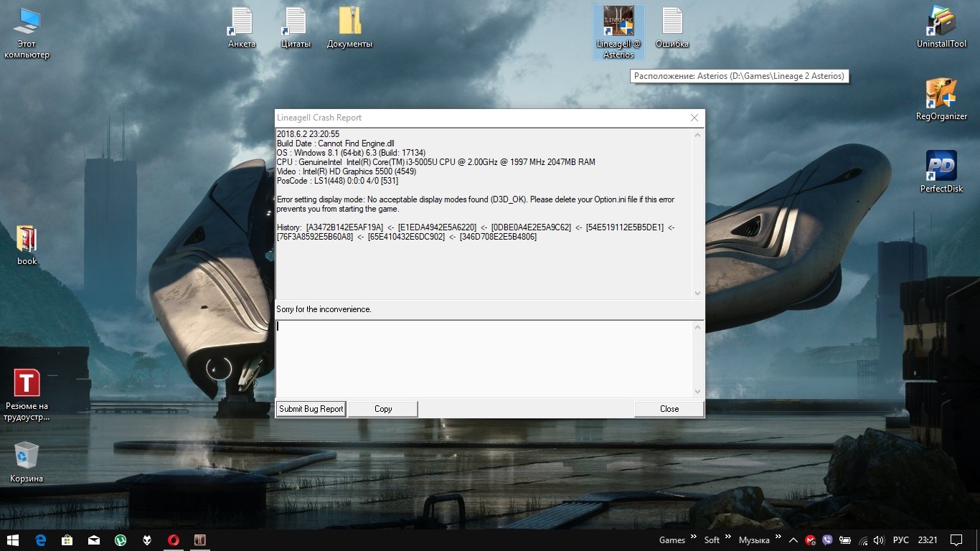Select the 'Резюме на трудоустр...' desktop file
Viewport: 980px width, 551px height.
point(27,395)
